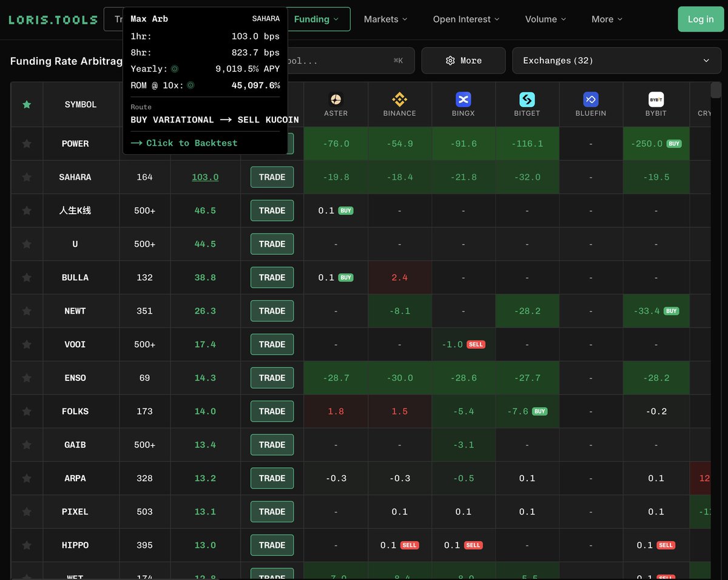
Task: Click SELL badge in VOOI BingX cell
Action: 476,344
